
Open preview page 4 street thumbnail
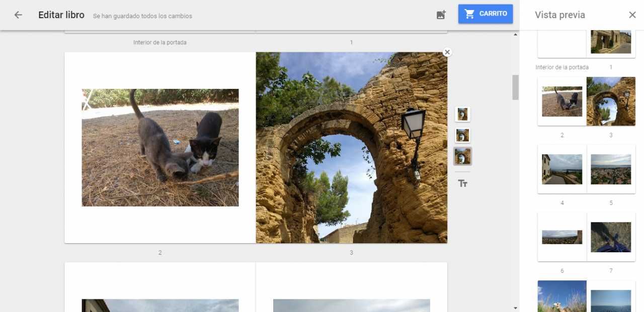point(562,169)
